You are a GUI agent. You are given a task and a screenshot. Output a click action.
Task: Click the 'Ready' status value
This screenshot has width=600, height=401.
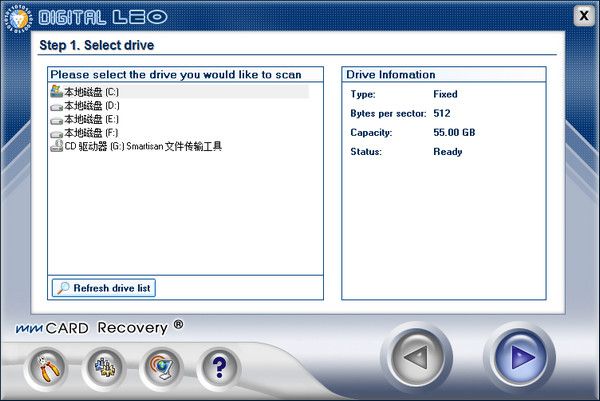pos(448,152)
